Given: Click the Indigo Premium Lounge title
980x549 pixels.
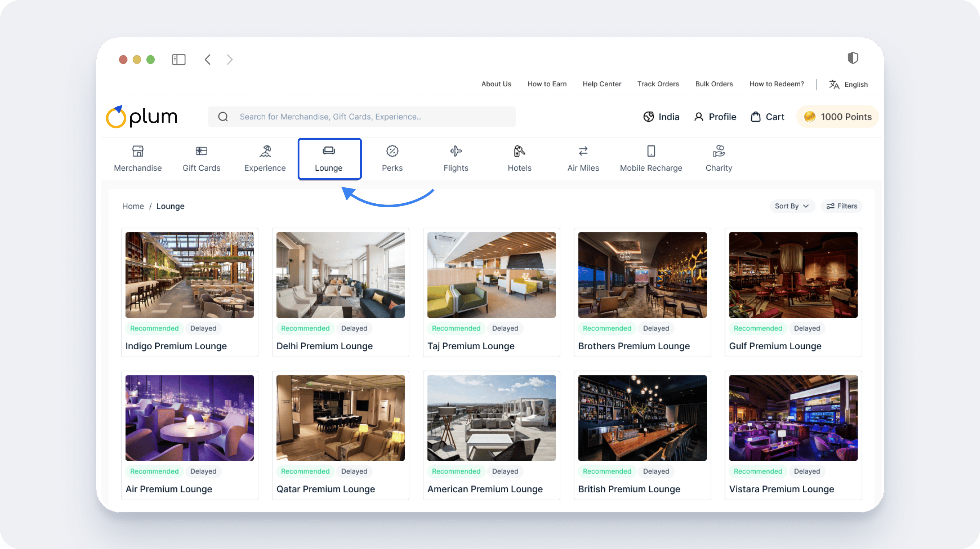Looking at the screenshot, I should pos(176,346).
